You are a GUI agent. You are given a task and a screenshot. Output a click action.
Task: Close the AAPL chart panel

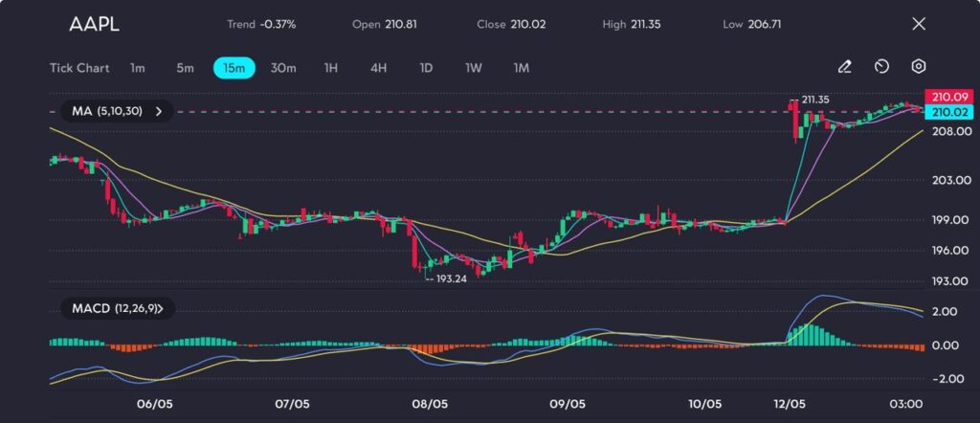click(x=919, y=24)
